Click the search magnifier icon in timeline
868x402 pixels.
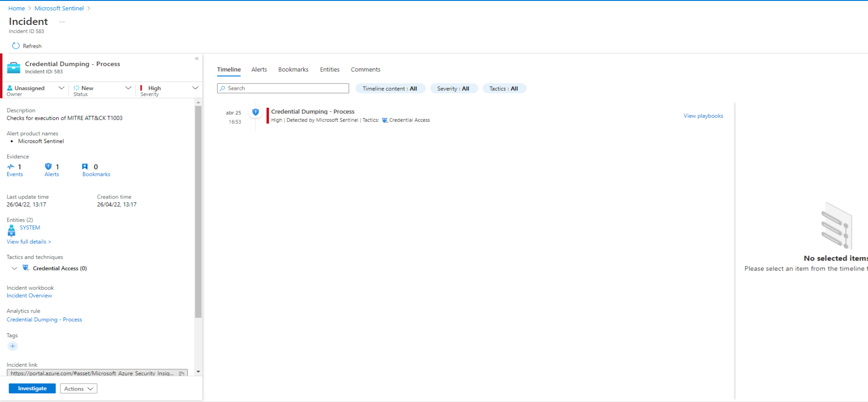(x=223, y=88)
